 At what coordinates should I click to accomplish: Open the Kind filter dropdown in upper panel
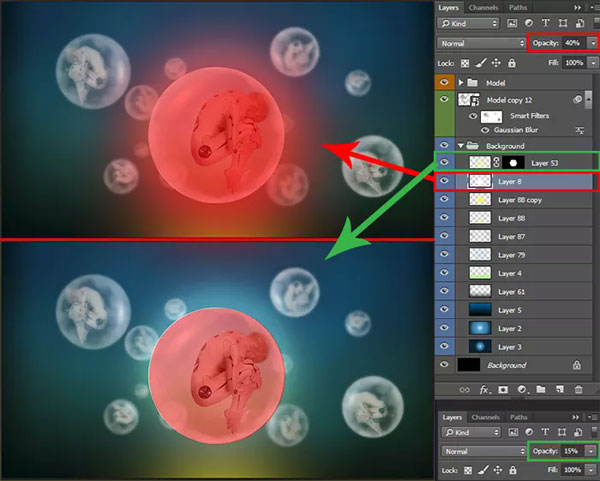pyautogui.click(x=468, y=23)
